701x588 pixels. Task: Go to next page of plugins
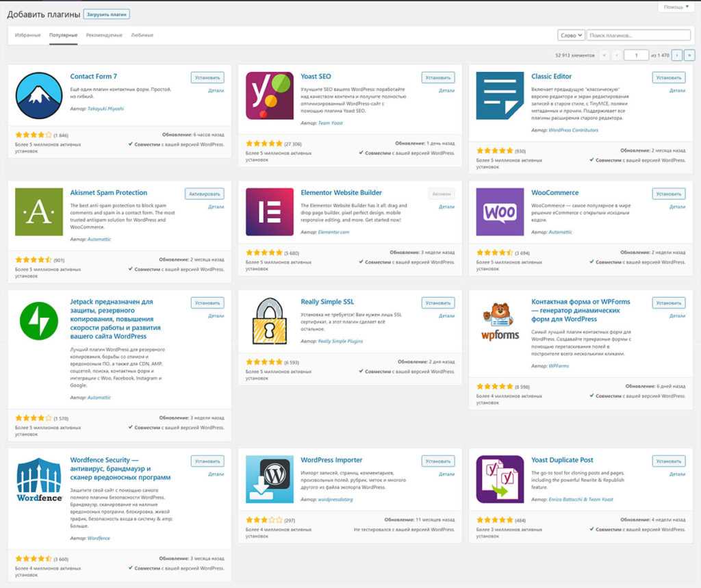[x=676, y=55]
